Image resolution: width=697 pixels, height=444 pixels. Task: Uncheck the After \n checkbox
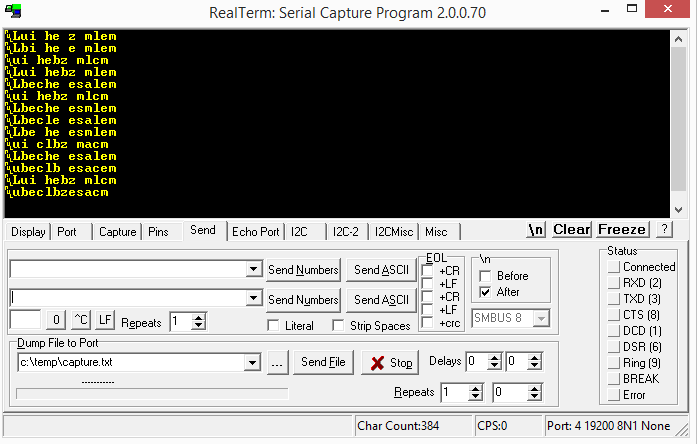coord(485,292)
